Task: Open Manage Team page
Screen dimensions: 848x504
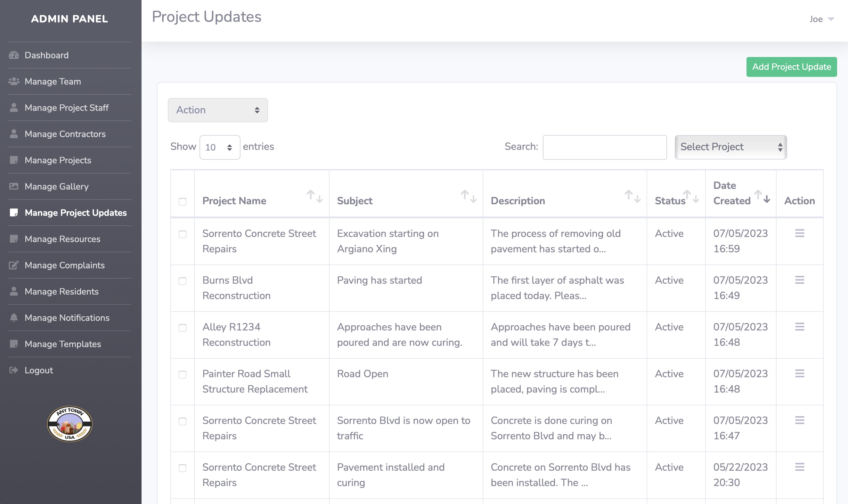Action: coord(53,82)
